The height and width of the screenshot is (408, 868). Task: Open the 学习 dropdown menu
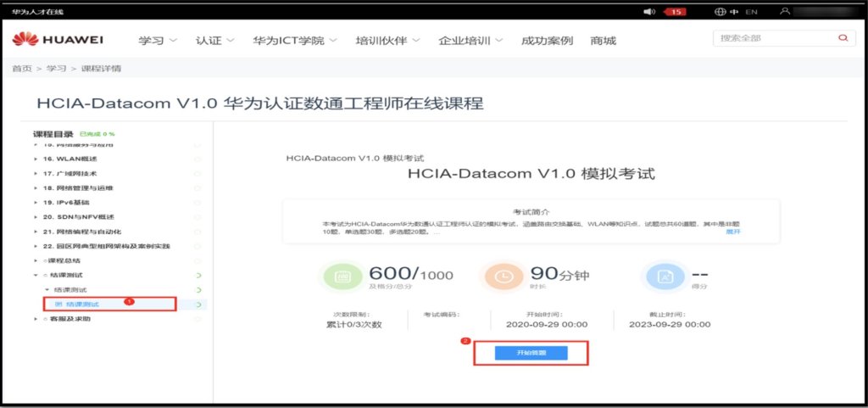(x=158, y=41)
